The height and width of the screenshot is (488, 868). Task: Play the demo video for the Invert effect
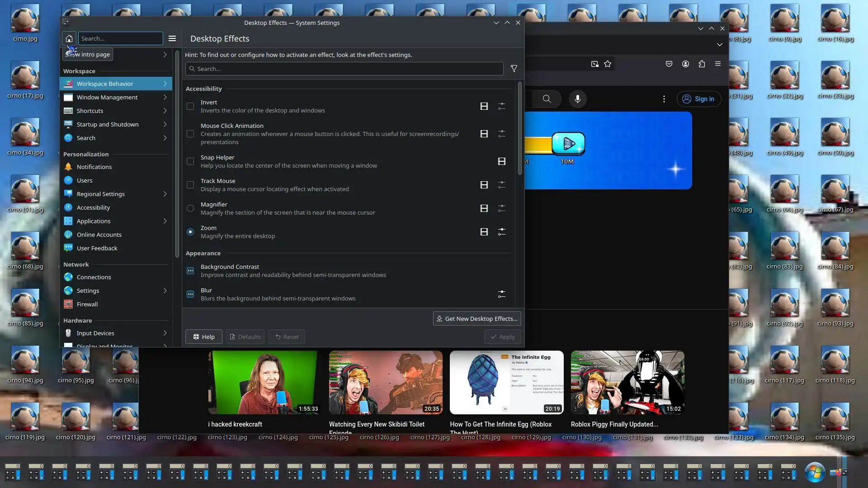click(x=484, y=106)
